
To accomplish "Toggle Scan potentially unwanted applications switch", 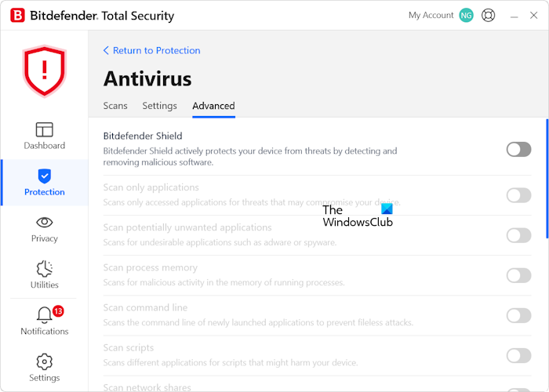I will (518, 235).
